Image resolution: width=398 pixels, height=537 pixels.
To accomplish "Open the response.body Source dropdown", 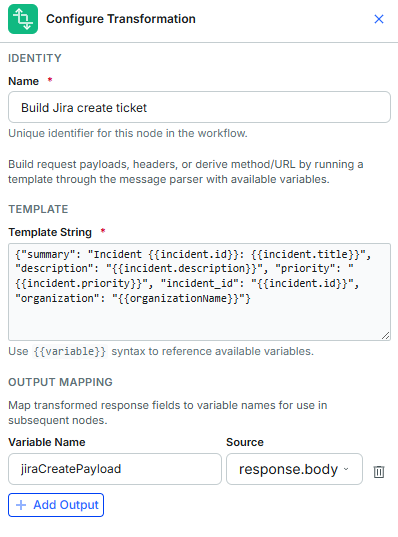I will 294,469.
